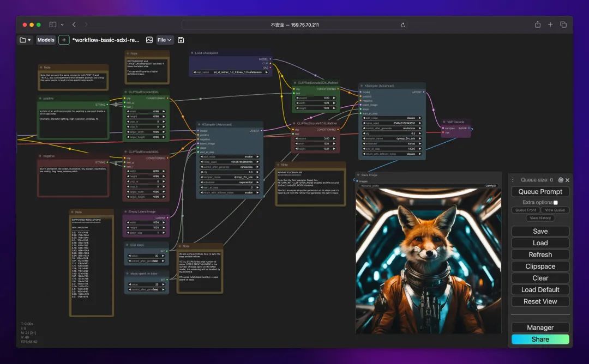Click the Safari address bar
The width and height of the screenshot is (589, 364).
point(294,25)
